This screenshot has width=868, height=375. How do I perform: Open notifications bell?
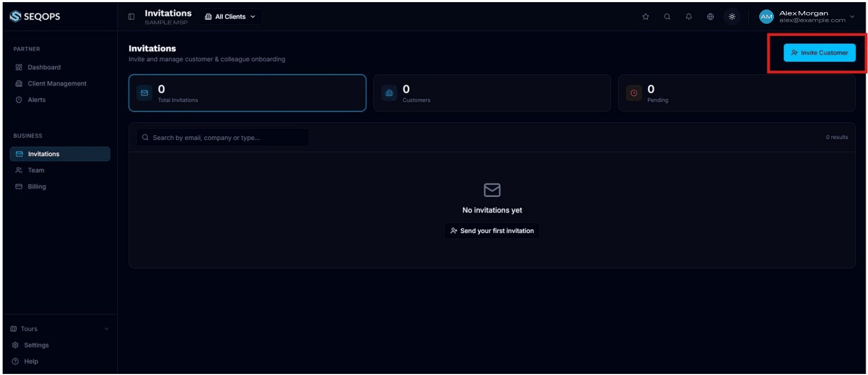tap(689, 17)
